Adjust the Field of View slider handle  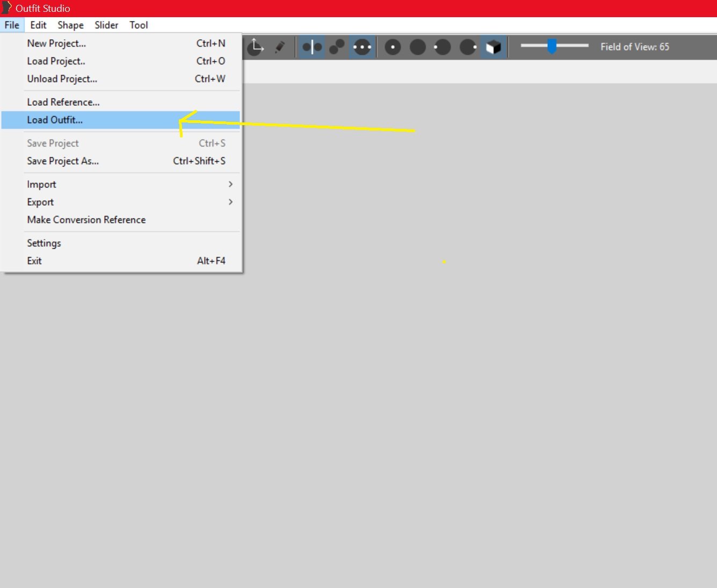coord(552,46)
